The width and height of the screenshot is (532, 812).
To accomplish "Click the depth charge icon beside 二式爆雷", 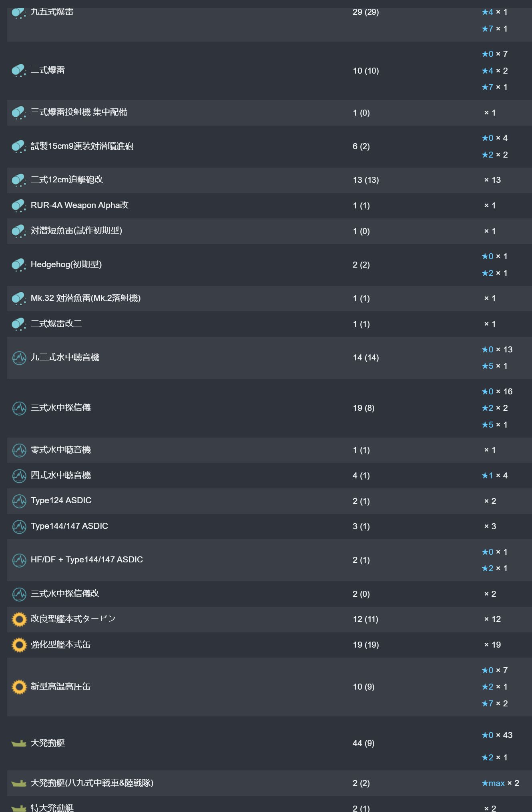I will (x=18, y=71).
